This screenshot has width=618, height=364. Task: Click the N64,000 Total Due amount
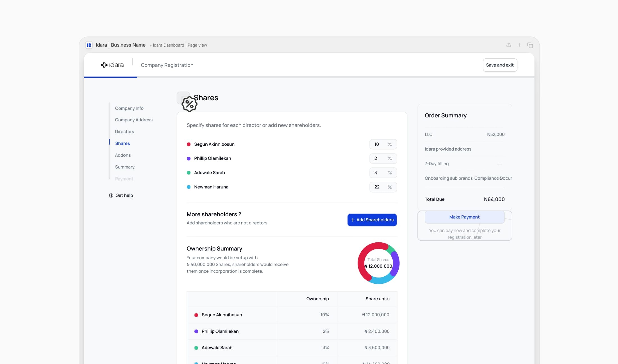(494, 199)
